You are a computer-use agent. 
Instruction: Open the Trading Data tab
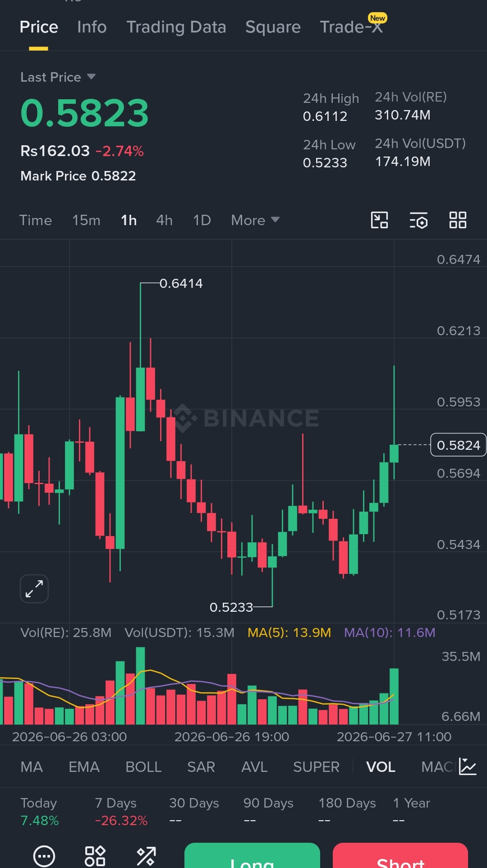click(176, 27)
